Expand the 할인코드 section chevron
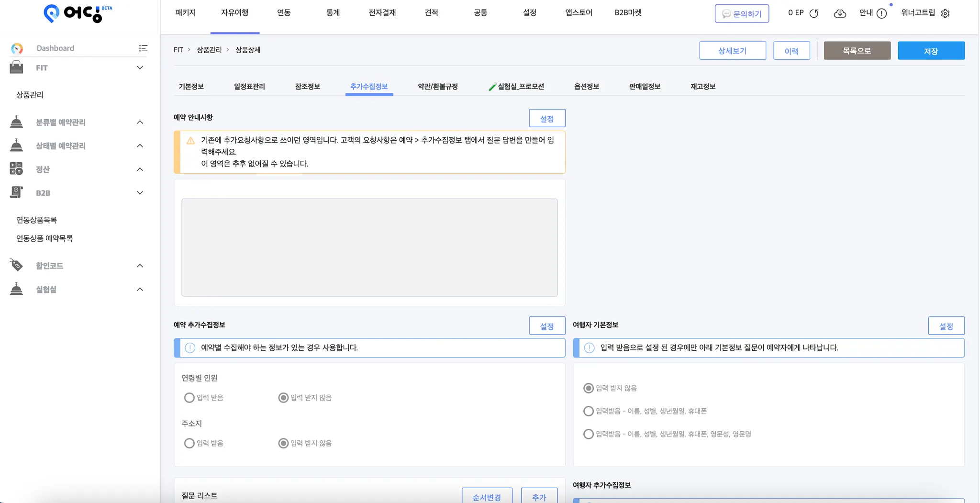The width and height of the screenshot is (980, 503). point(140,265)
